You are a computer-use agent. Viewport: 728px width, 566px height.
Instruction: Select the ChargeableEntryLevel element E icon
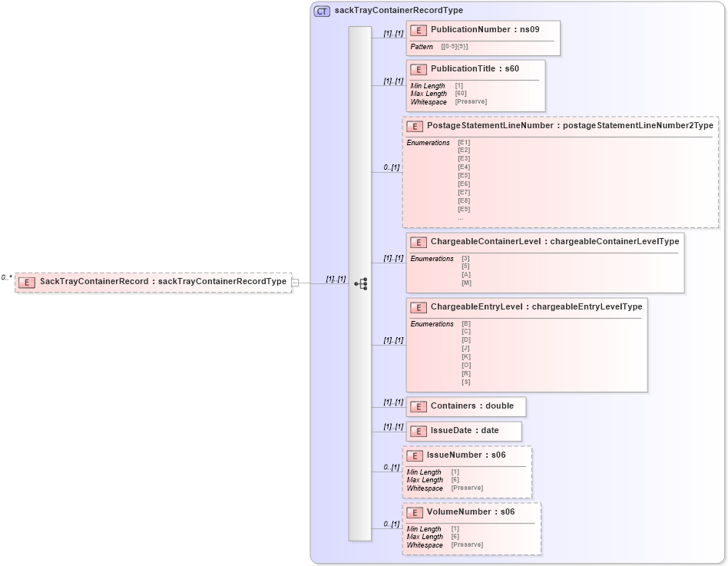click(x=419, y=306)
